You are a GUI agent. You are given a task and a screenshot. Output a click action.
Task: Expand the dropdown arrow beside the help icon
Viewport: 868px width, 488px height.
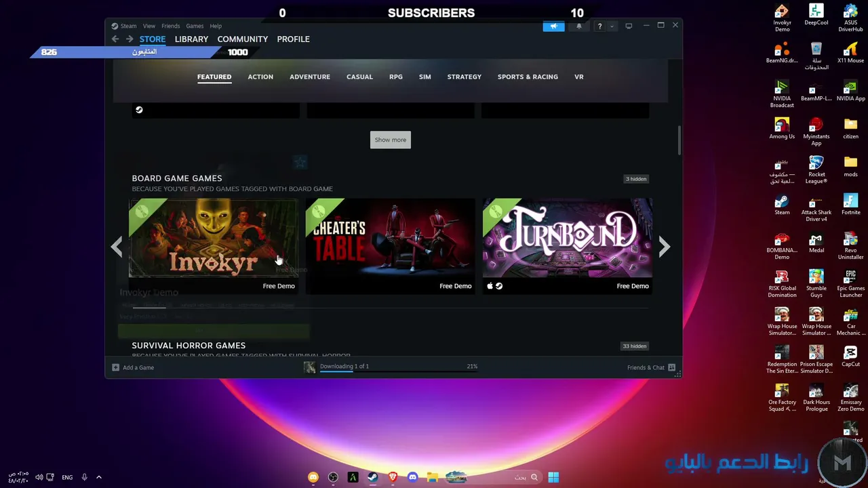tap(612, 26)
